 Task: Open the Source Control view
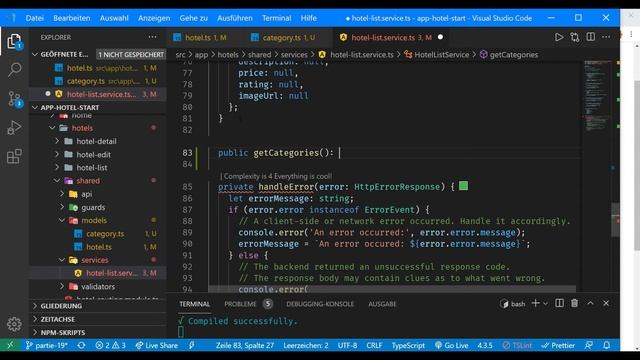[x=15, y=99]
